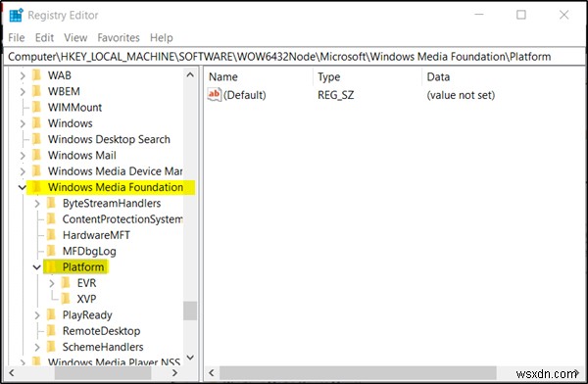
Task: Select the XVP key label
Action: [86, 299]
